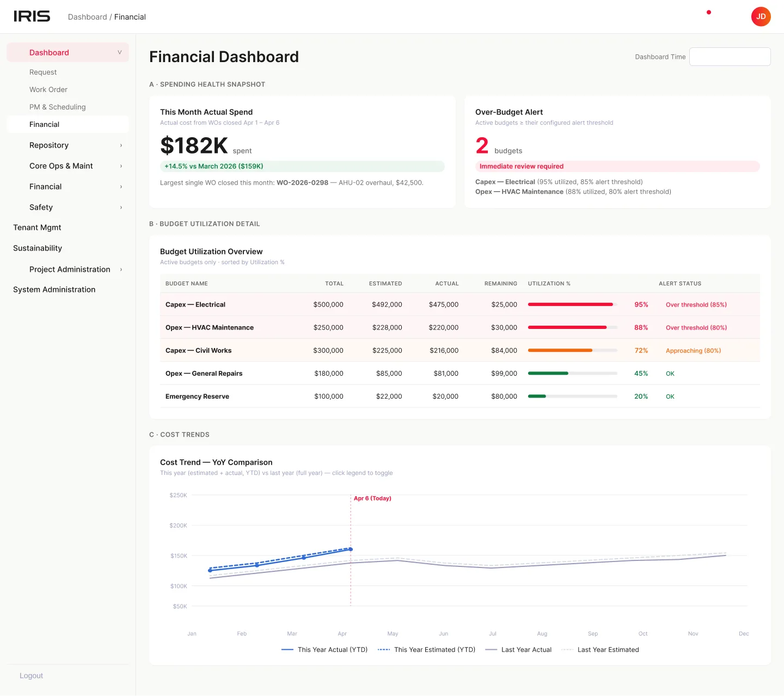The image size is (784, 696).
Task: Toggle the This Year Estimated (YTD) legend
Action: (x=426, y=649)
